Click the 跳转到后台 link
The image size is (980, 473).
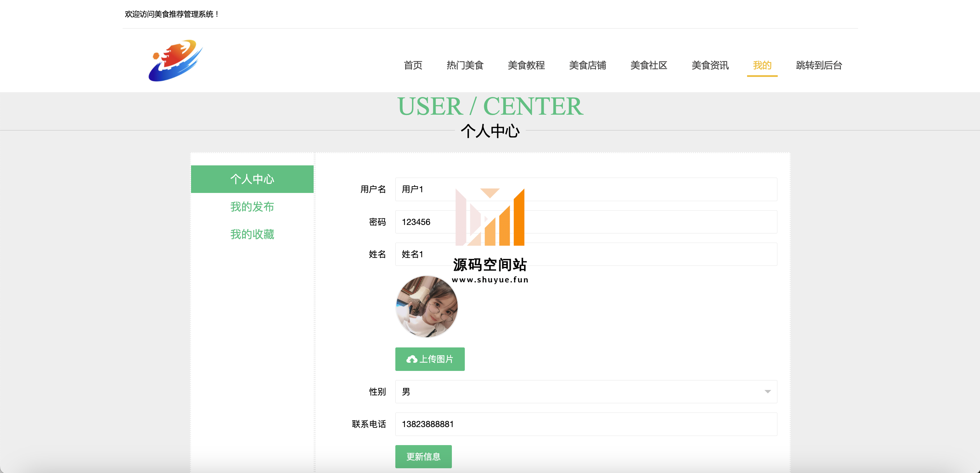coord(819,65)
